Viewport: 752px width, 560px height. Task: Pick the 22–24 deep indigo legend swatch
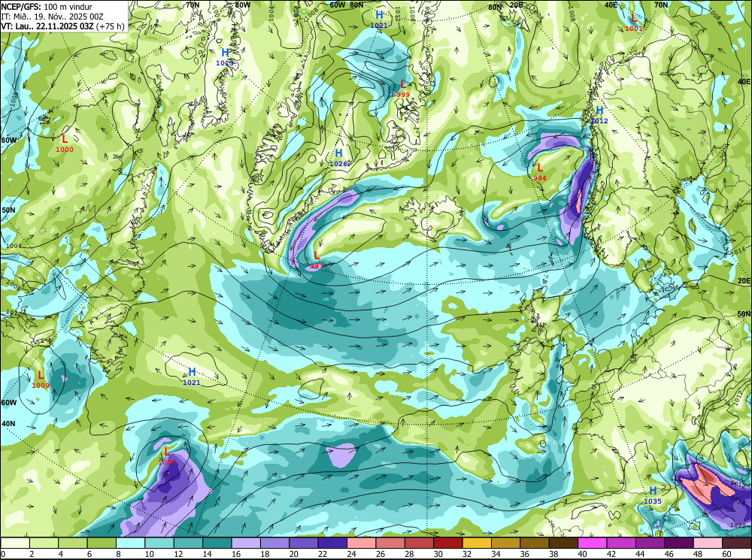[x=333, y=543]
